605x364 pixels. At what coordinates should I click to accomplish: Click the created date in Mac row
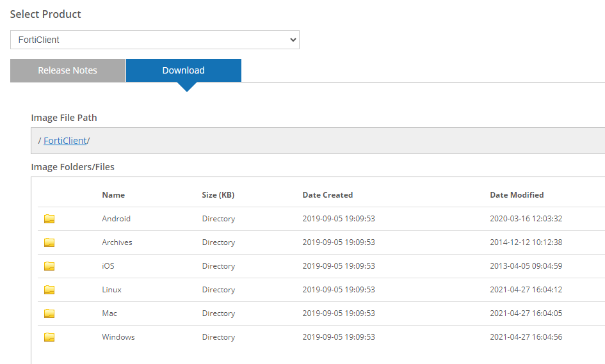(x=339, y=313)
